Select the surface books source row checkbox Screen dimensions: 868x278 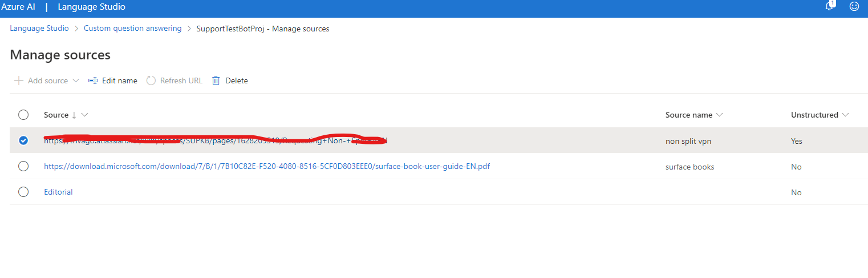pyautogui.click(x=23, y=166)
